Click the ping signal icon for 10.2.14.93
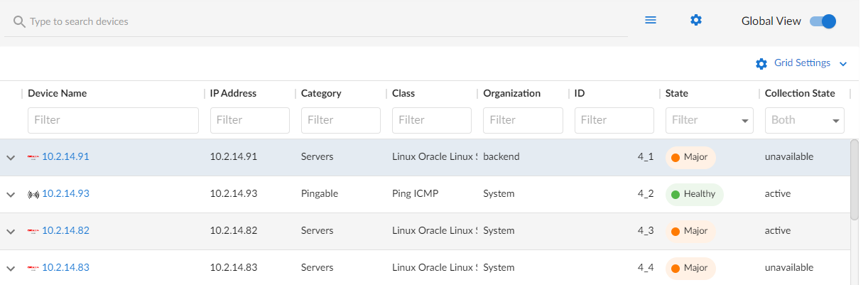 click(x=33, y=194)
